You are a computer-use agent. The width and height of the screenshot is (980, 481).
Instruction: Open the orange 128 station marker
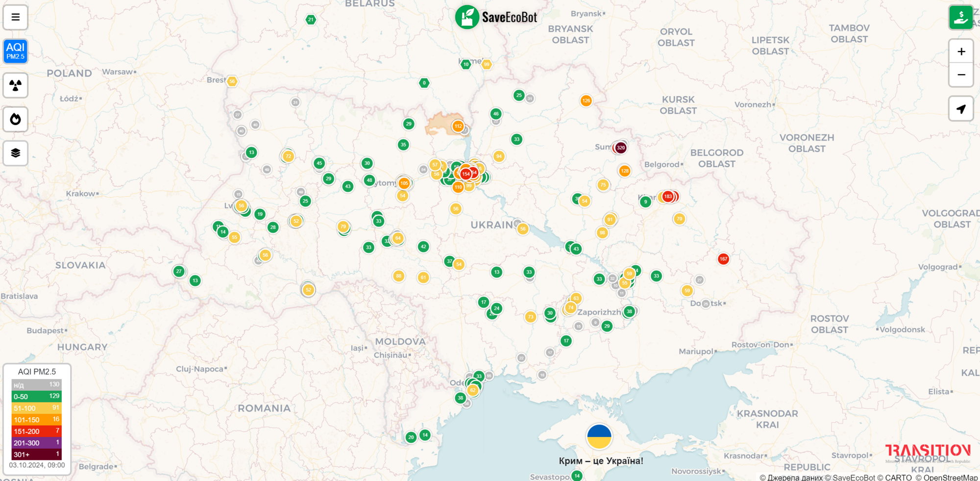click(624, 171)
